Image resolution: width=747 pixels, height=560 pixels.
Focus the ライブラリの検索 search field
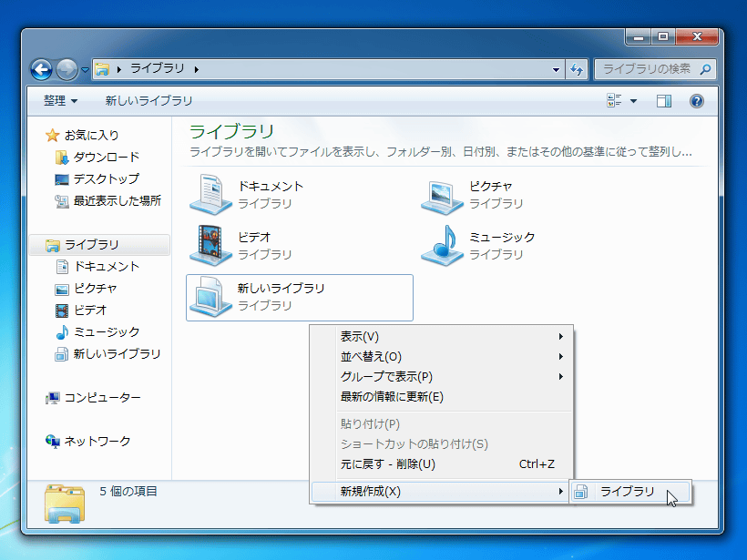click(x=655, y=69)
